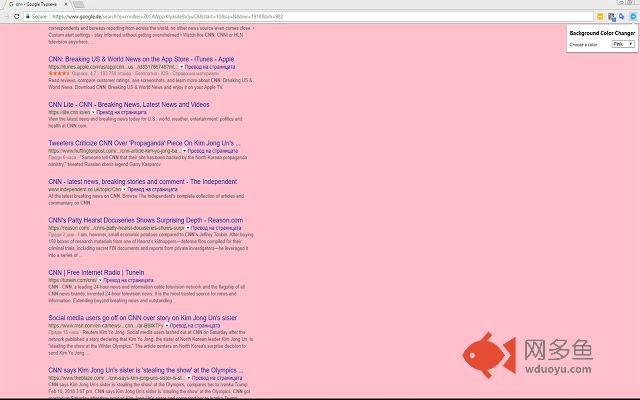The image size is (640, 400).
Task: Open 'CNN's Patty Hearst Docuseries' Reason.com result
Action: 146,220
